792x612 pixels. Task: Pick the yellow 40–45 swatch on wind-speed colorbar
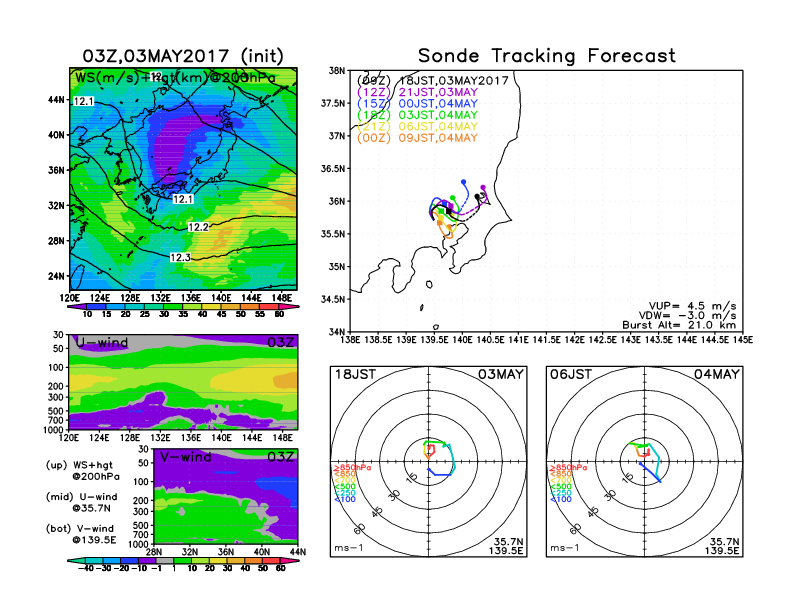click(212, 307)
